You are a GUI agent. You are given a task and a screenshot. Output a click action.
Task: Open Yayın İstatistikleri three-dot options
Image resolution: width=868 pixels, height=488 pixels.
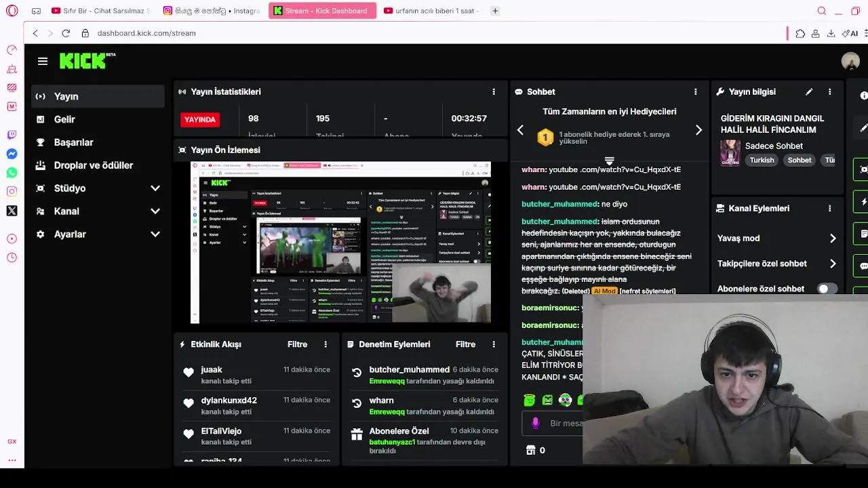tap(494, 91)
